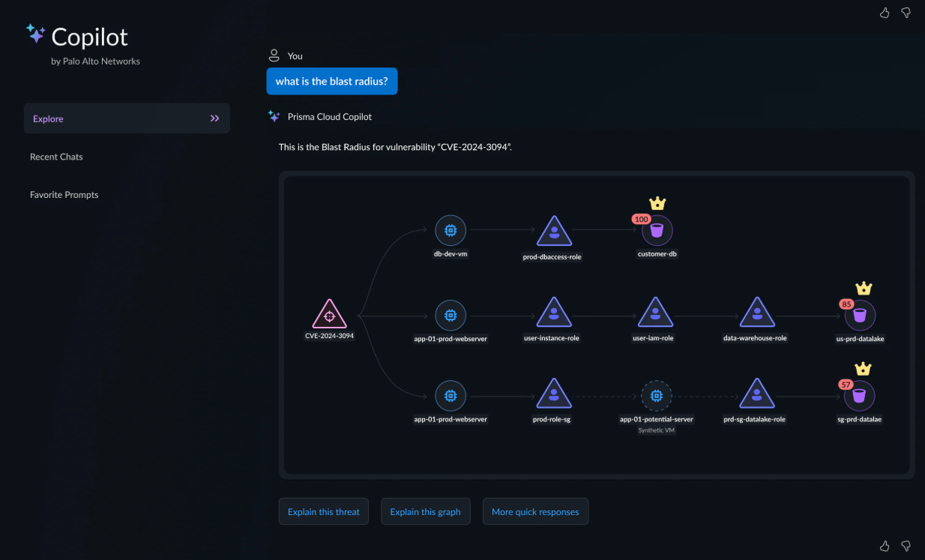Click the Explain this threat button
This screenshot has width=925, height=560.
pos(324,512)
